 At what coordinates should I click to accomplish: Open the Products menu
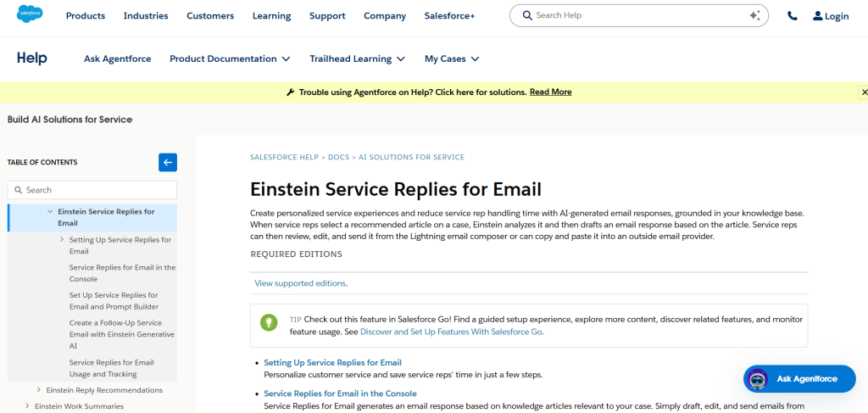[x=86, y=15]
